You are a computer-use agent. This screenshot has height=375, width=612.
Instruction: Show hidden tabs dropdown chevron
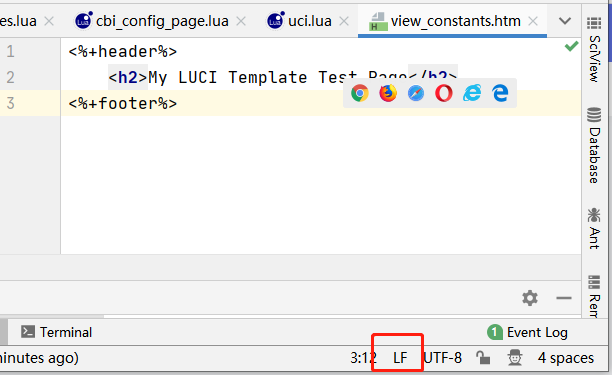point(565,21)
